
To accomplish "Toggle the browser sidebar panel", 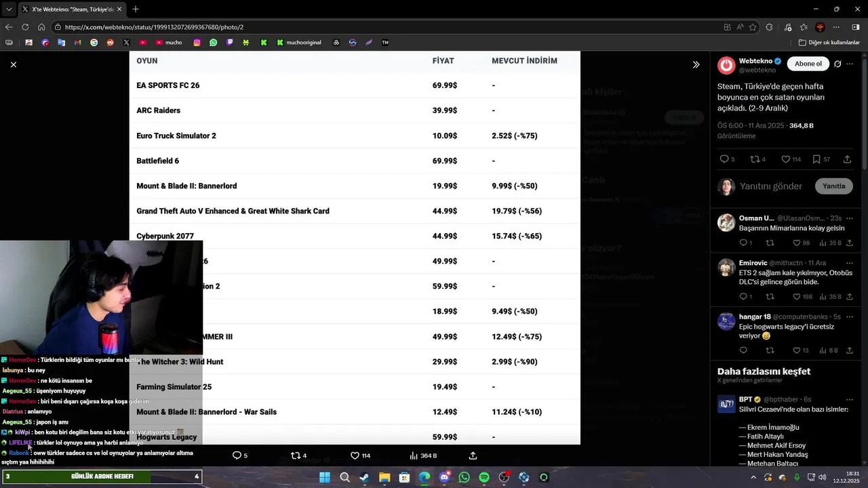I will (855, 27).
